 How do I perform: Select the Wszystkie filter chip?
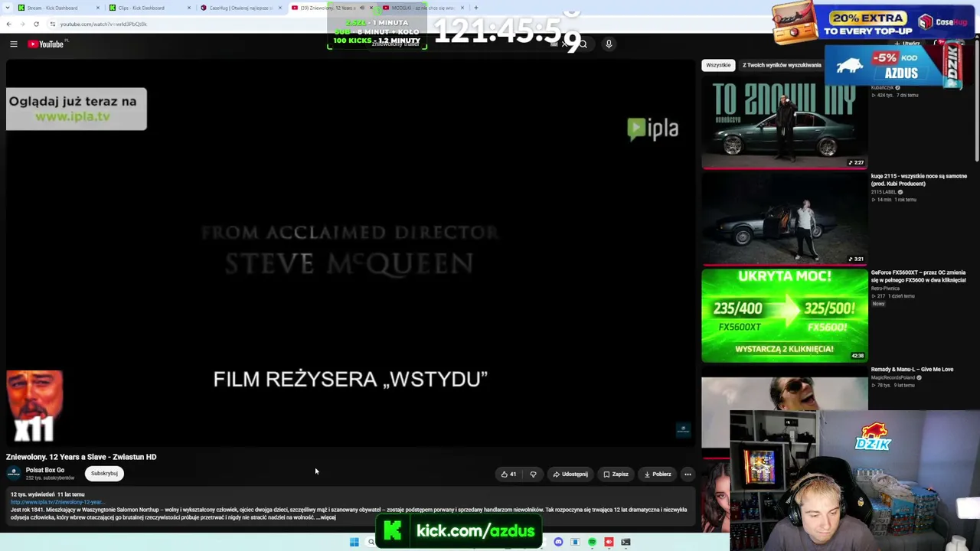718,65
